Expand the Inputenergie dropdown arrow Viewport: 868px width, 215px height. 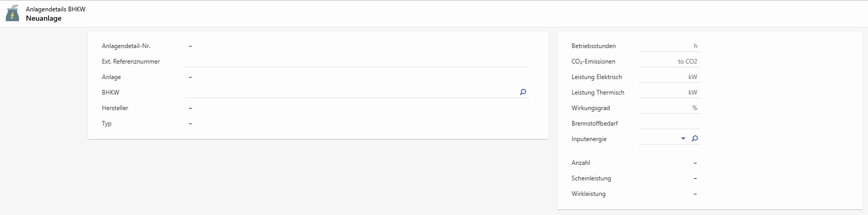point(683,139)
